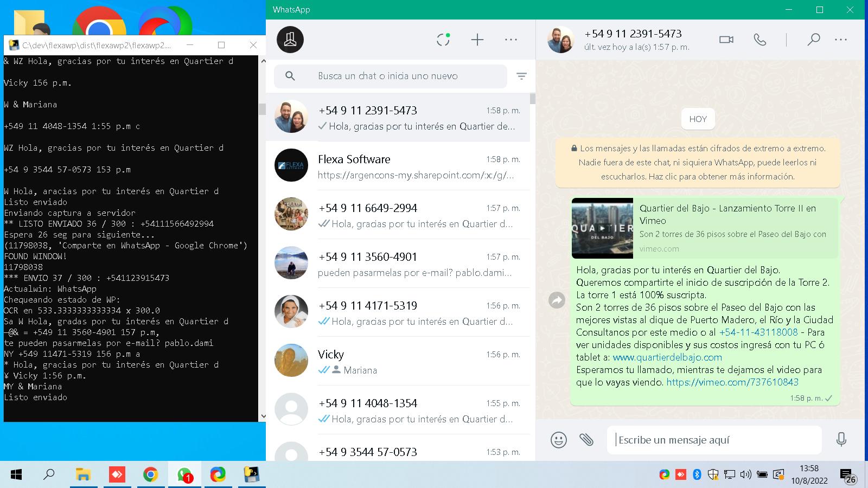Screen dimensions: 868x488
Task: Open your WhatsApp profile avatar
Action: (x=290, y=40)
